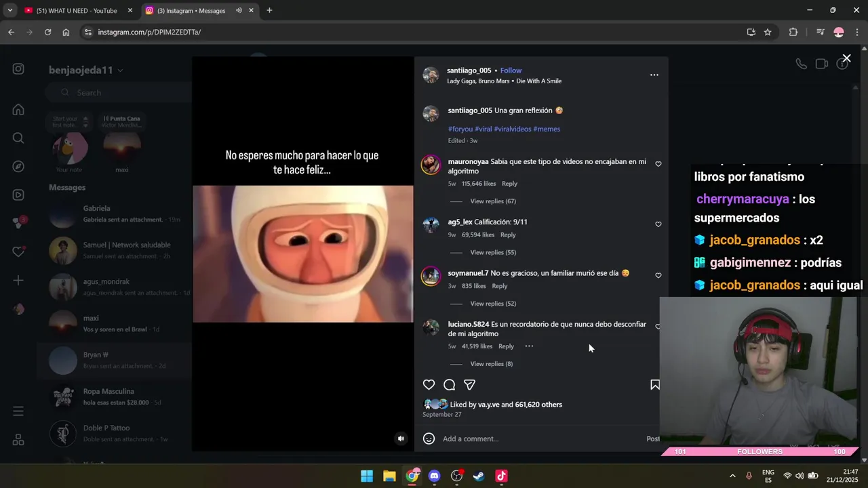
Task: Open the More hamburger menu in sidebar
Action: coord(18,411)
